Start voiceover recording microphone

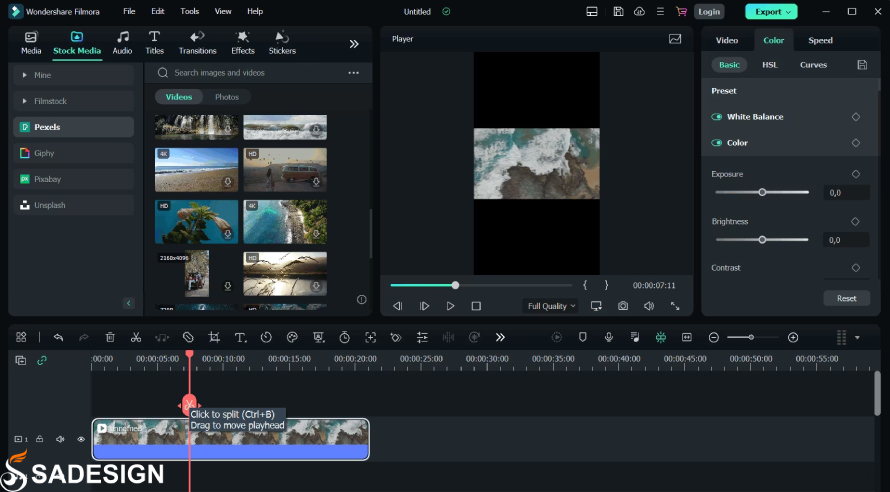coord(609,337)
